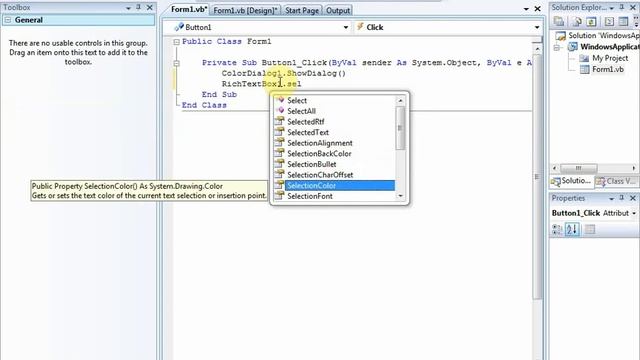640x360 pixels.
Task: Open the Start Page tab
Action: (x=302, y=10)
